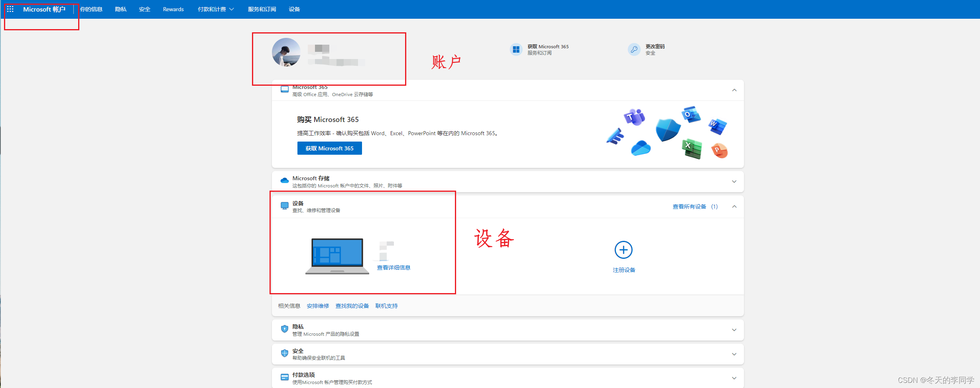The height and width of the screenshot is (388, 980).
Task: Go to the 隐私 tab
Action: (x=121, y=9)
